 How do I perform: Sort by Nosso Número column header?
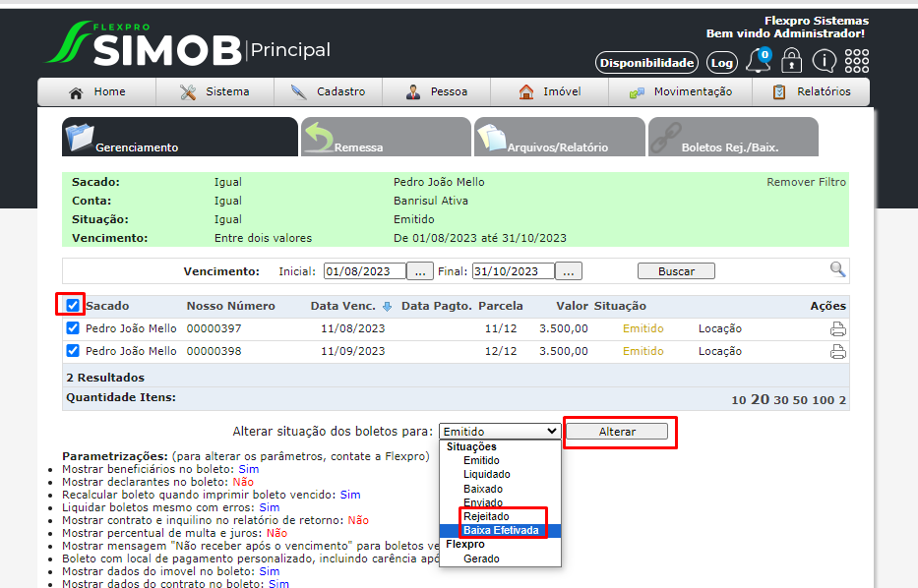(x=230, y=306)
